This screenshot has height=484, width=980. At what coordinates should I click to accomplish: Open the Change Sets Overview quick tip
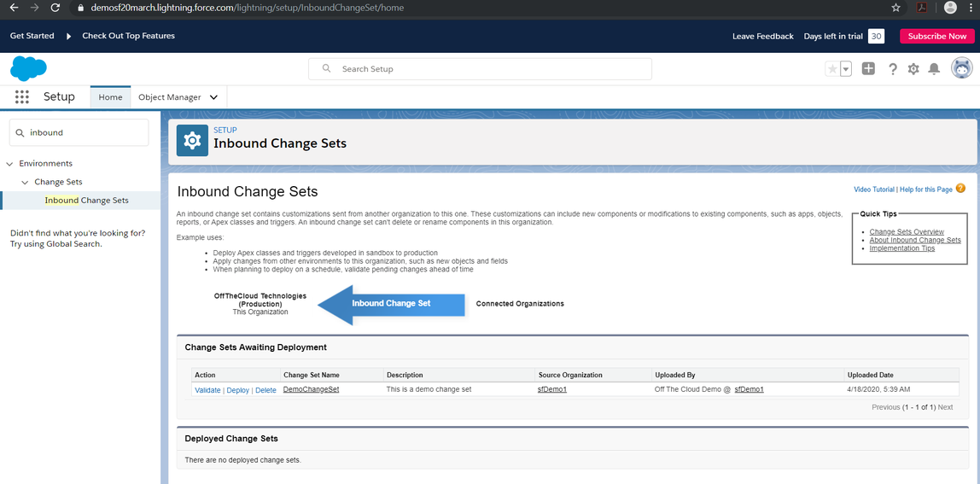(x=907, y=232)
